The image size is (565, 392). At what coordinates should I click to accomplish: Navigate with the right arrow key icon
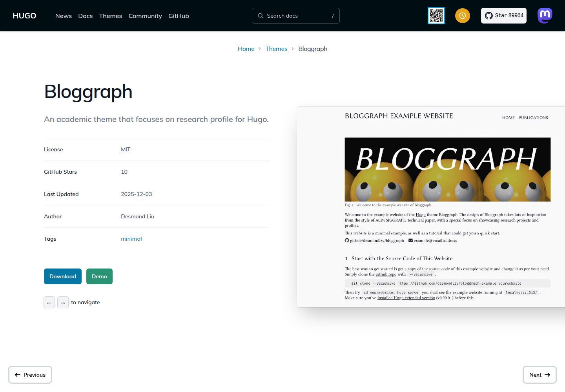pos(63,302)
